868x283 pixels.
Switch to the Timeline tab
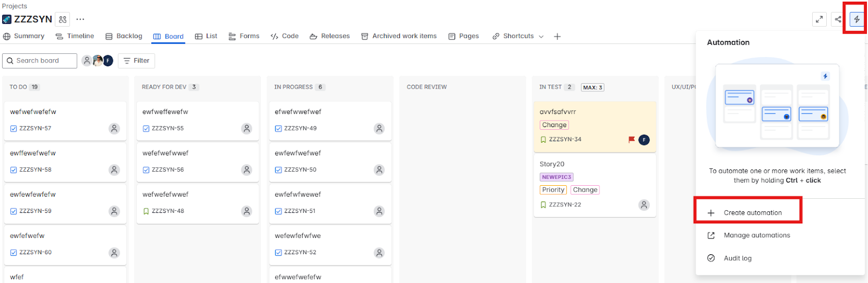click(75, 36)
